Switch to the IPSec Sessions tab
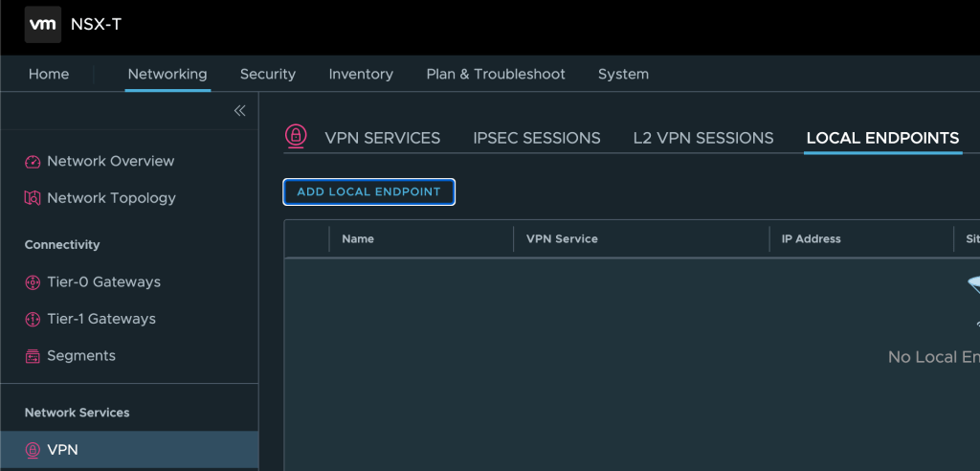The height and width of the screenshot is (471, 980). [x=536, y=138]
